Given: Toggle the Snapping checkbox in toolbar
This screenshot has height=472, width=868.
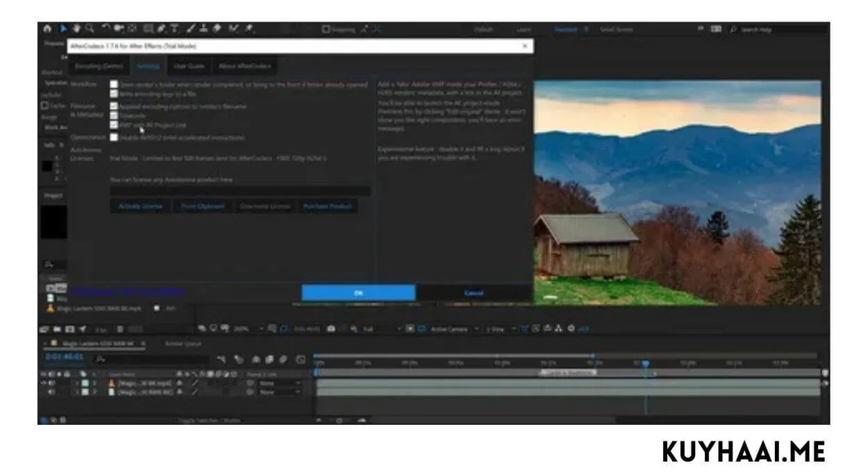Looking at the screenshot, I should [x=326, y=30].
